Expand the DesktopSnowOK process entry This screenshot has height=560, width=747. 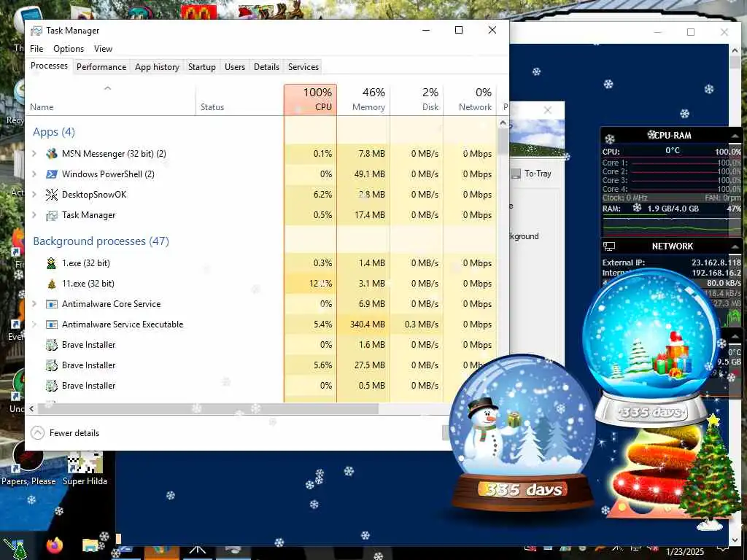[x=34, y=194]
